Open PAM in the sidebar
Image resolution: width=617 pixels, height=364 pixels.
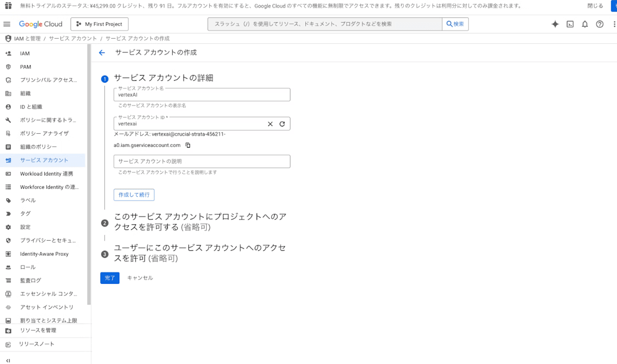click(x=43, y=67)
